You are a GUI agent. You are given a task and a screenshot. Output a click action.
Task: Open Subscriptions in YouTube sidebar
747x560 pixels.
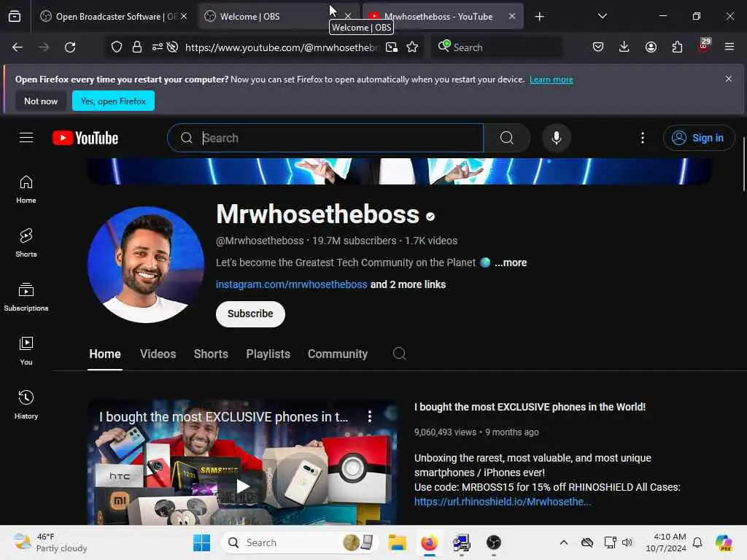click(26, 297)
